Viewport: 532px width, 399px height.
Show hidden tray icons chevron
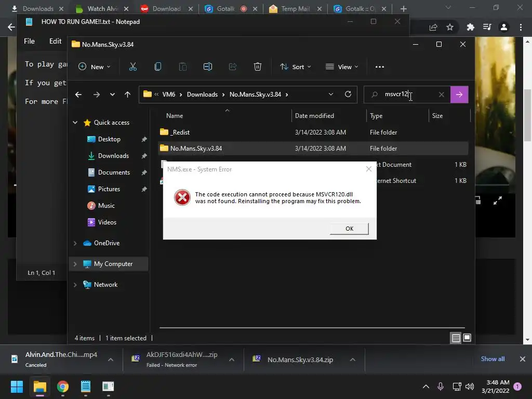[426, 387]
